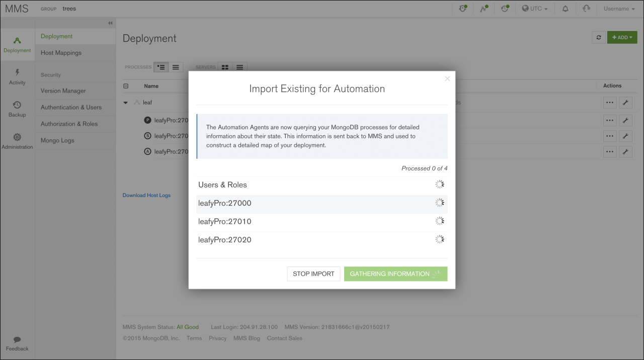Open the Contact Sales footer link

[x=285, y=338]
